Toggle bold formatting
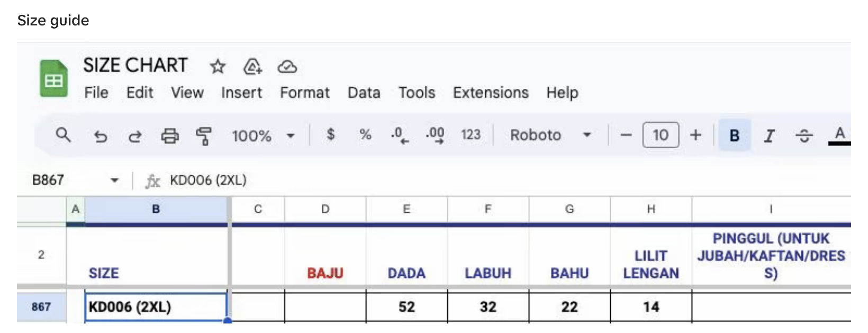The image size is (868, 333). [x=734, y=136]
